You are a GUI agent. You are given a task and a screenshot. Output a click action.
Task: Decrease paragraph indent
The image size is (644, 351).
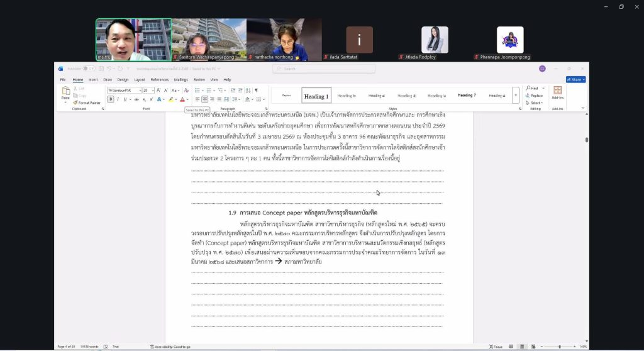tap(233, 91)
